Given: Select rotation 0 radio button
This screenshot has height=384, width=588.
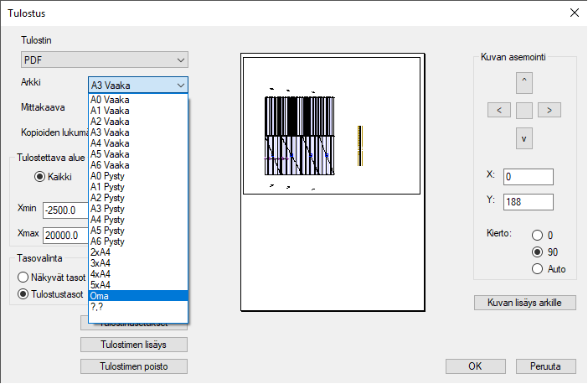Looking at the screenshot, I should (x=537, y=235).
